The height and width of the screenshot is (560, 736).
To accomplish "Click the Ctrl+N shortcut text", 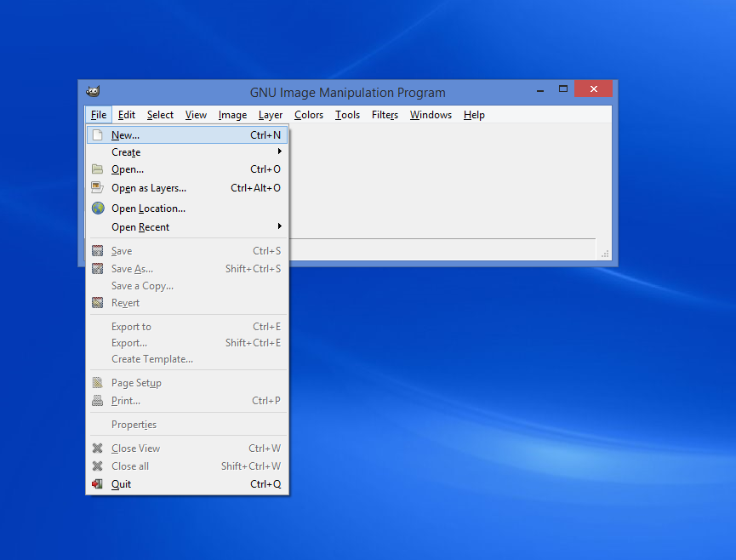I will click(265, 135).
